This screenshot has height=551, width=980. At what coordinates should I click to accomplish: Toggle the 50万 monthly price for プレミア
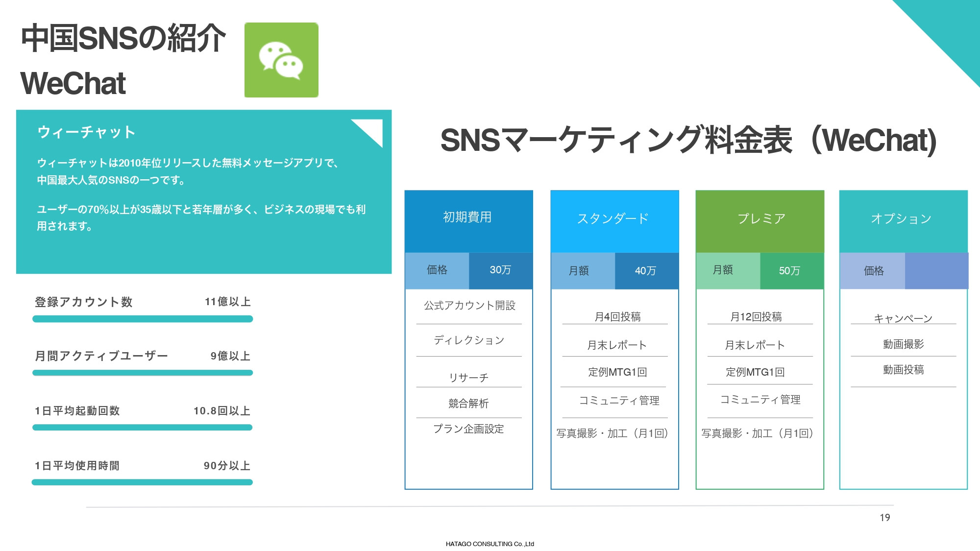point(791,270)
